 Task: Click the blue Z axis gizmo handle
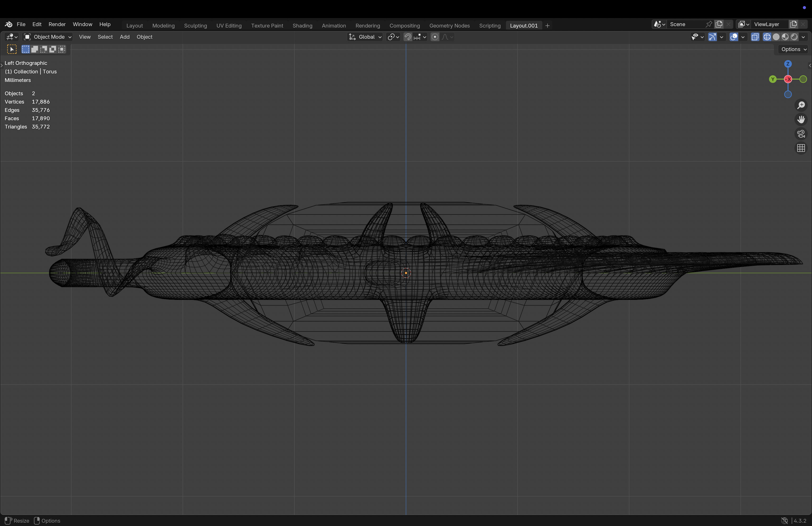(x=788, y=64)
